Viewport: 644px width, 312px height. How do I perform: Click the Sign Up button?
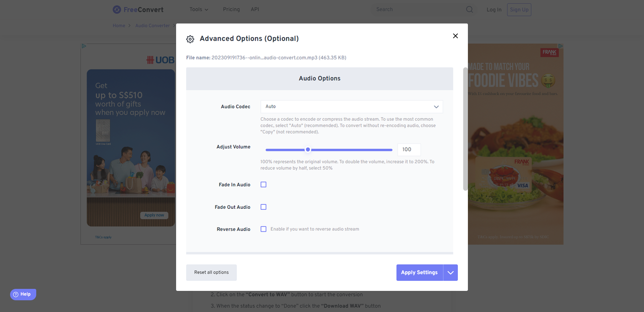point(519,10)
